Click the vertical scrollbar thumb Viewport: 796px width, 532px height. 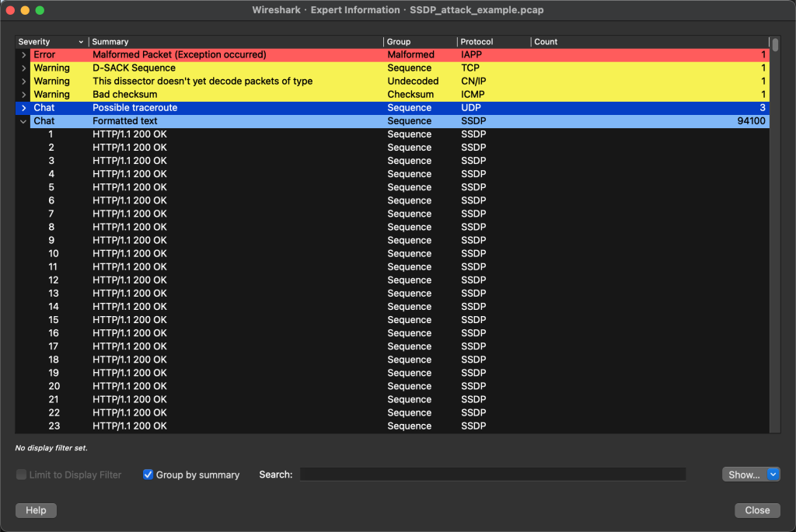coord(775,44)
